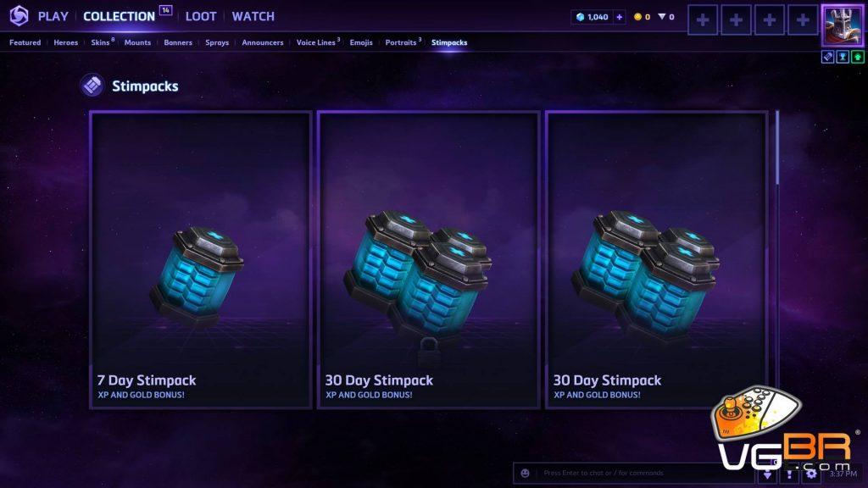Click the green upward arrow icon below portrait
This screenshot has width=868, height=488.
[857, 57]
